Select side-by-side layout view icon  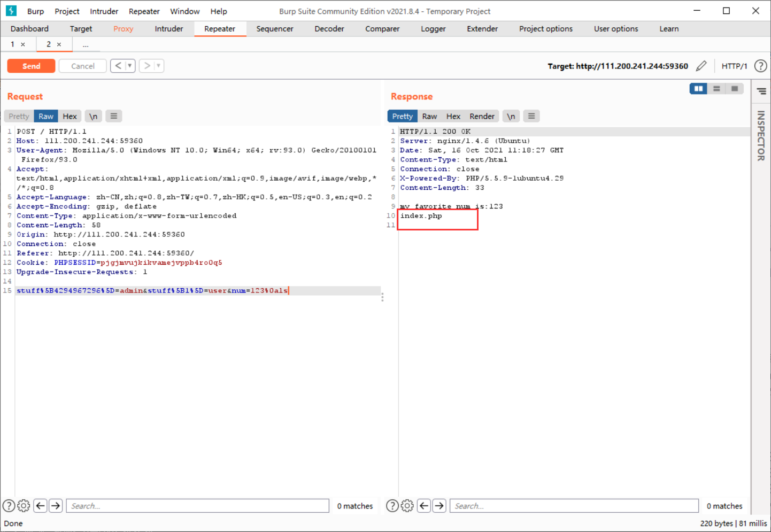(698, 89)
